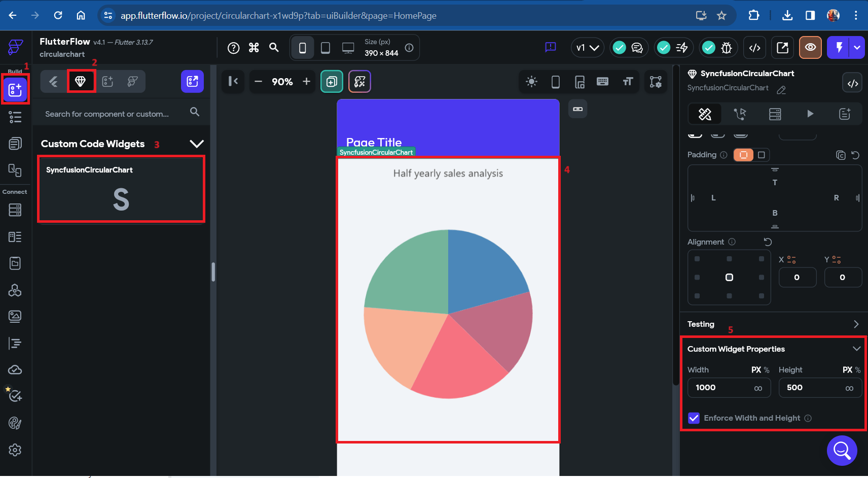Launch Preview mode with the eye button
This screenshot has width=868, height=478.
click(810, 48)
